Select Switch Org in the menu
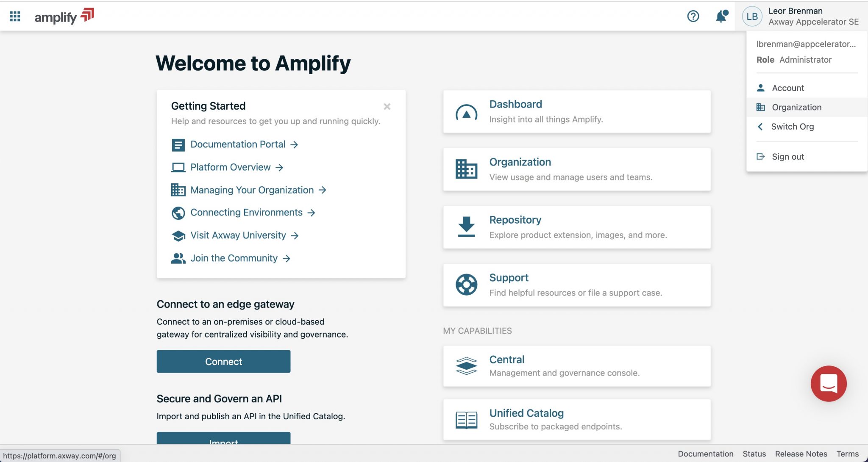Screen dimensions: 868x462 click(x=793, y=127)
